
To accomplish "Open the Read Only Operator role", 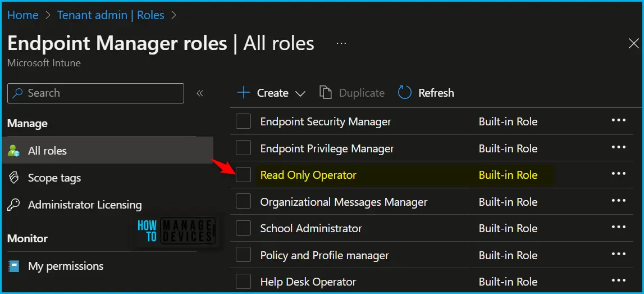I will pyautogui.click(x=308, y=175).
